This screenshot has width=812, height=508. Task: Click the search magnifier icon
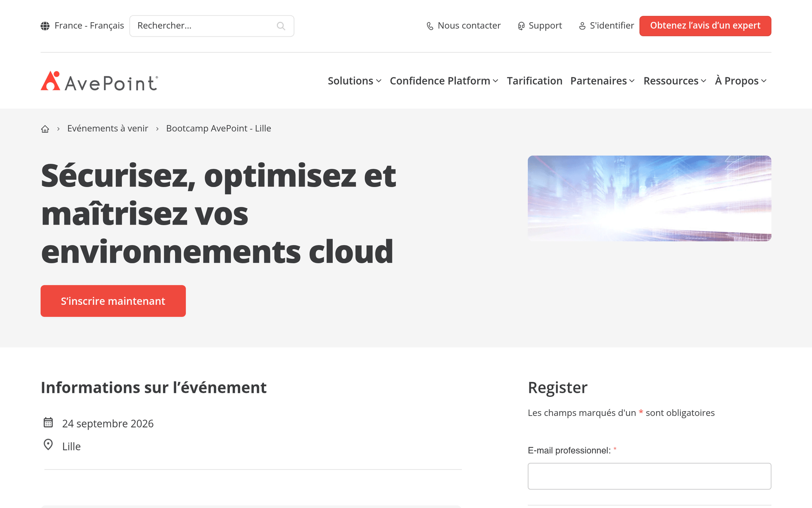click(x=281, y=26)
